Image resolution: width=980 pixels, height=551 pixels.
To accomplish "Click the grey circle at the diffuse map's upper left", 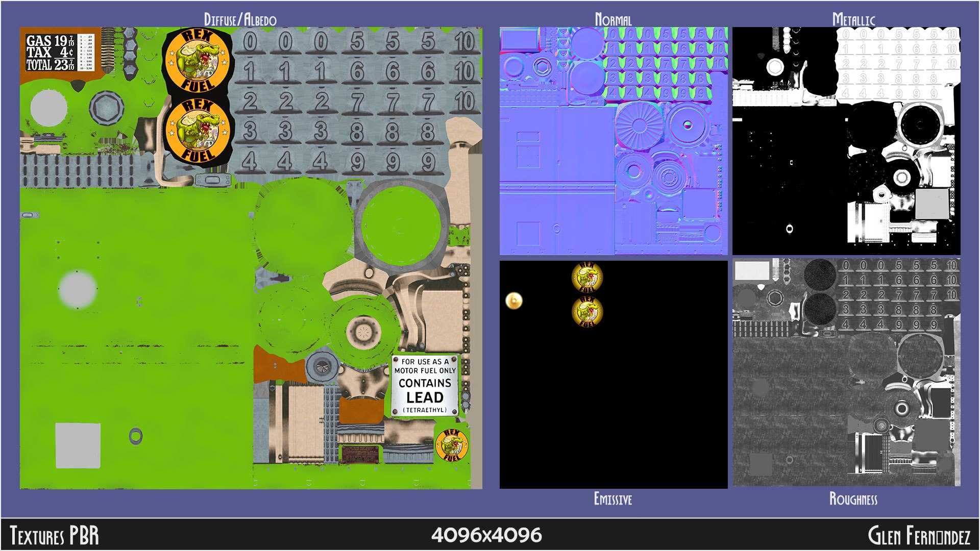I will click(x=48, y=108).
